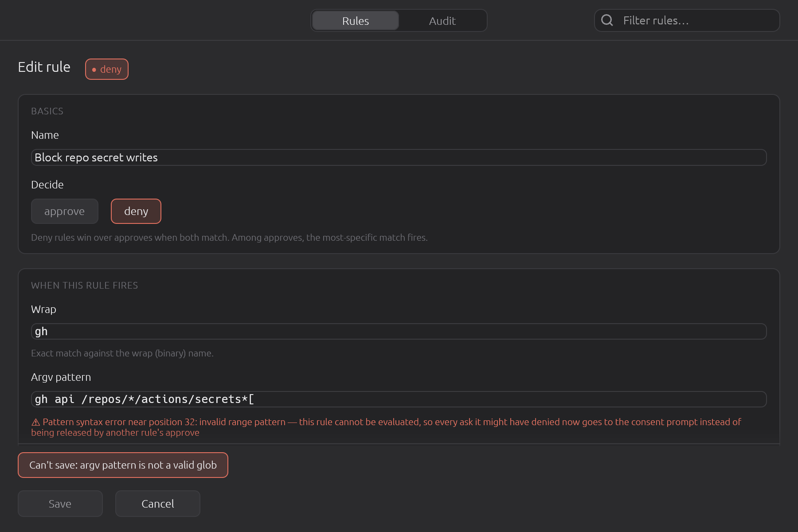Click the "Name" field label
Screen dimensions: 798x532
[x=45, y=135]
